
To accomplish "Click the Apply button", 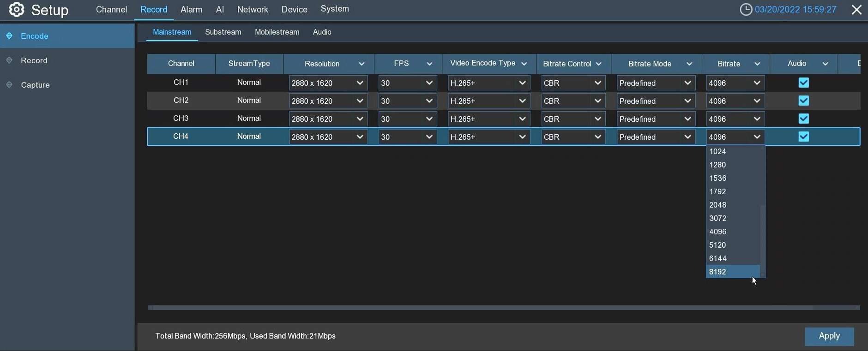I will pyautogui.click(x=829, y=336).
